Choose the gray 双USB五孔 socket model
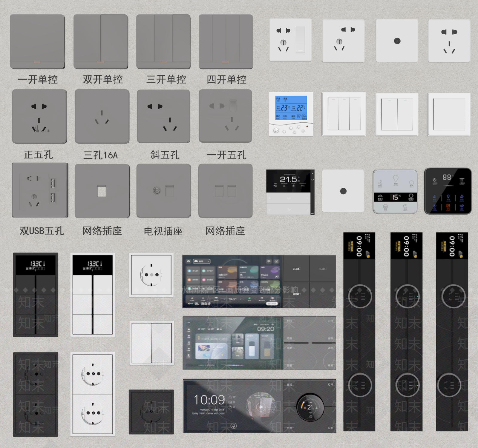Screen dimensions: 478x448 pyautogui.click(x=40, y=190)
